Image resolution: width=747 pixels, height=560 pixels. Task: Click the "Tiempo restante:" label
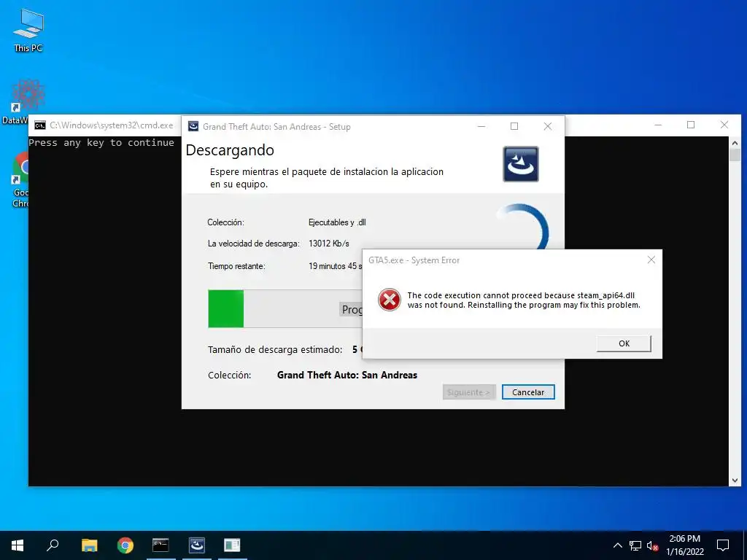(x=236, y=266)
